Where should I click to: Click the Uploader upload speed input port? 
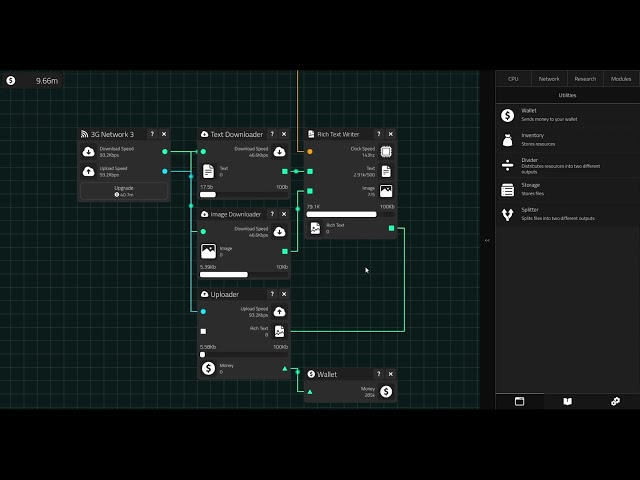click(x=203, y=311)
